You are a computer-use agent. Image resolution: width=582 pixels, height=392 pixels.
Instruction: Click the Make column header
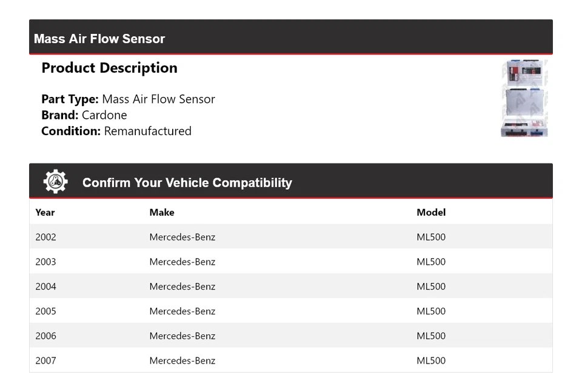pos(162,212)
